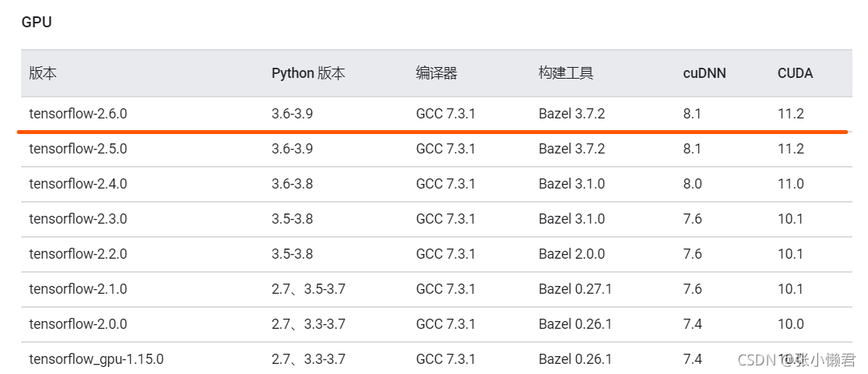Click the tensorflow-2.3.0 version cell
The width and height of the screenshot is (868, 374).
[x=78, y=219]
